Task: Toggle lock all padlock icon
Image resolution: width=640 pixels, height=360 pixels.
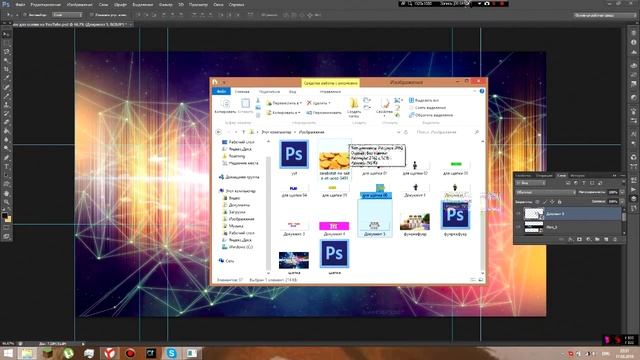Action: [x=559, y=202]
